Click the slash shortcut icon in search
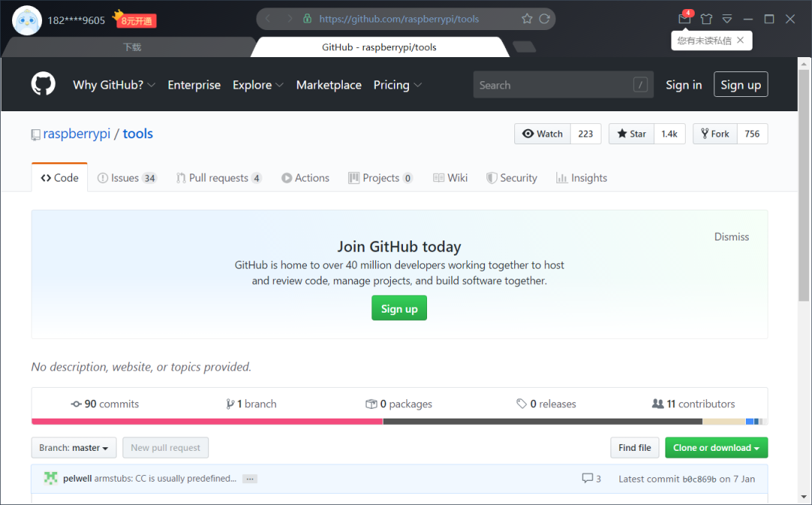The width and height of the screenshot is (812, 505). click(x=640, y=85)
